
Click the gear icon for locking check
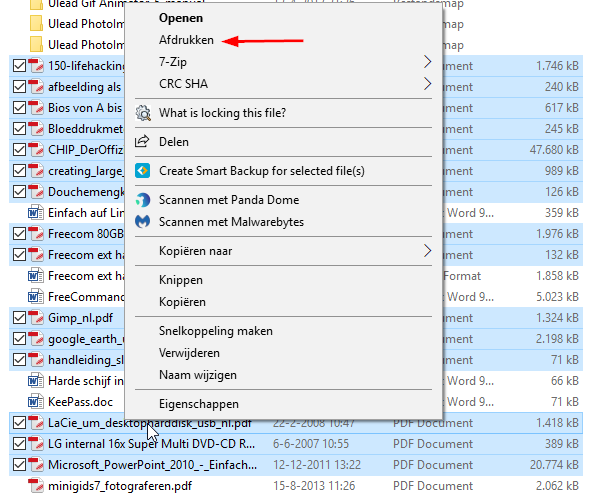(x=142, y=113)
